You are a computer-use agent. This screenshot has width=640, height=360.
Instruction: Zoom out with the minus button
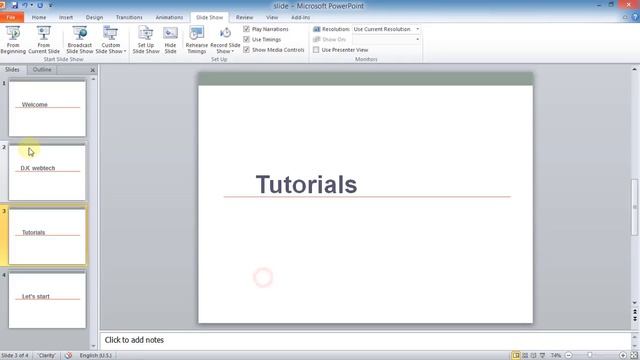pyautogui.click(x=569, y=356)
